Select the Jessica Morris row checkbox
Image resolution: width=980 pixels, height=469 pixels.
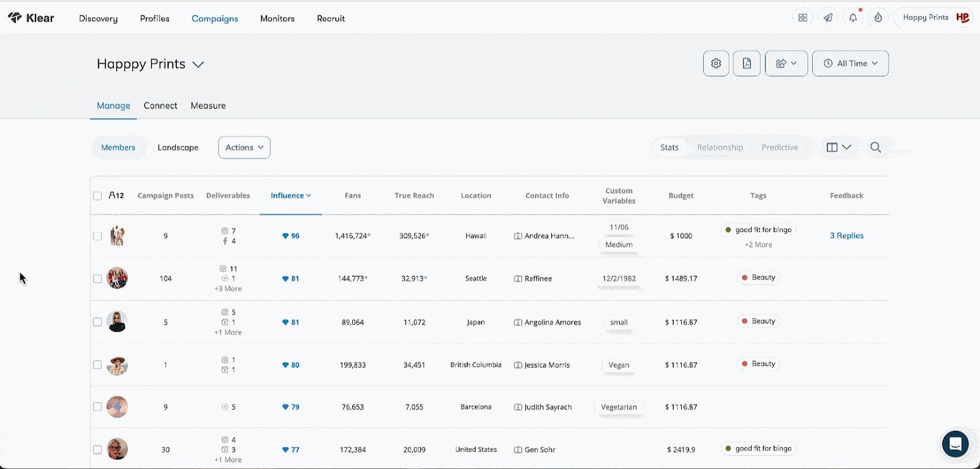coord(97,365)
